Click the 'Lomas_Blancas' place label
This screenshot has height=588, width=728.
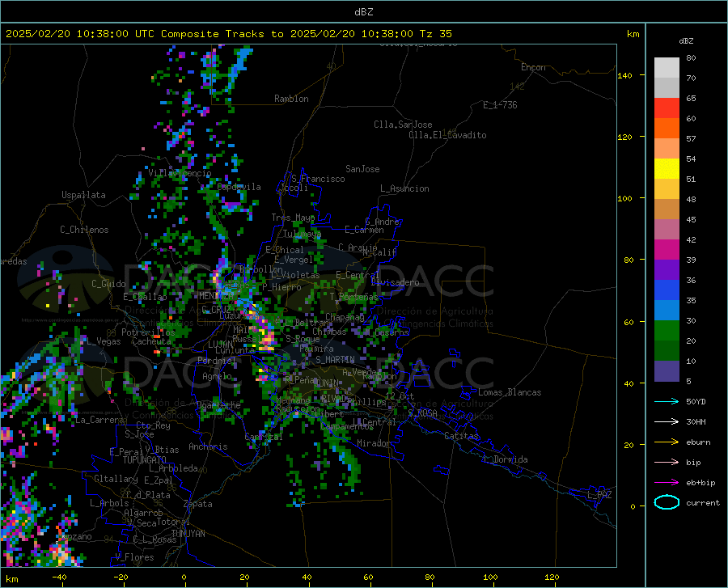510,392
